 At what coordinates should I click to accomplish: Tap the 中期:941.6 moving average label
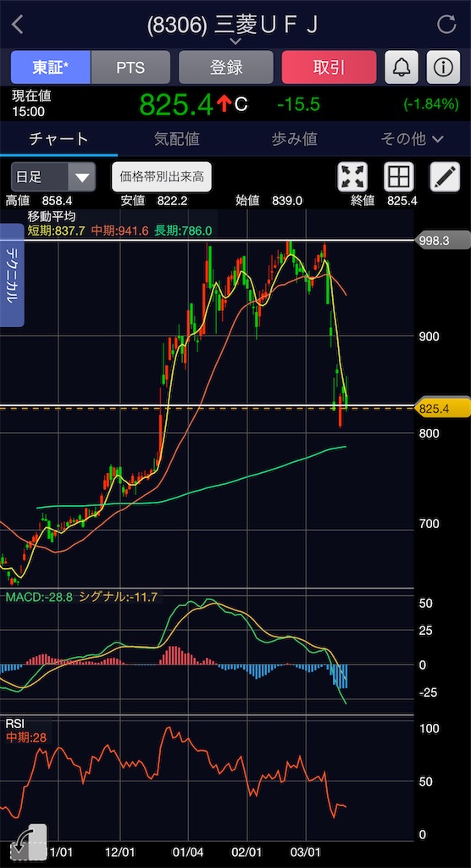(120, 231)
